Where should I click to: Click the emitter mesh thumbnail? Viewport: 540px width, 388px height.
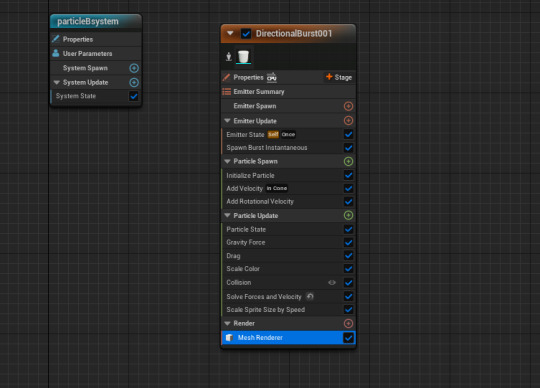click(x=243, y=56)
